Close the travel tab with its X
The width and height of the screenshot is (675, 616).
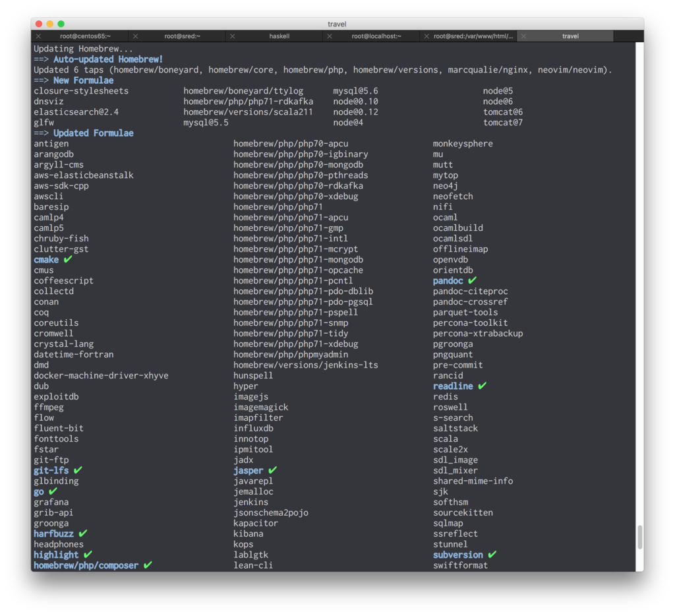pos(523,36)
